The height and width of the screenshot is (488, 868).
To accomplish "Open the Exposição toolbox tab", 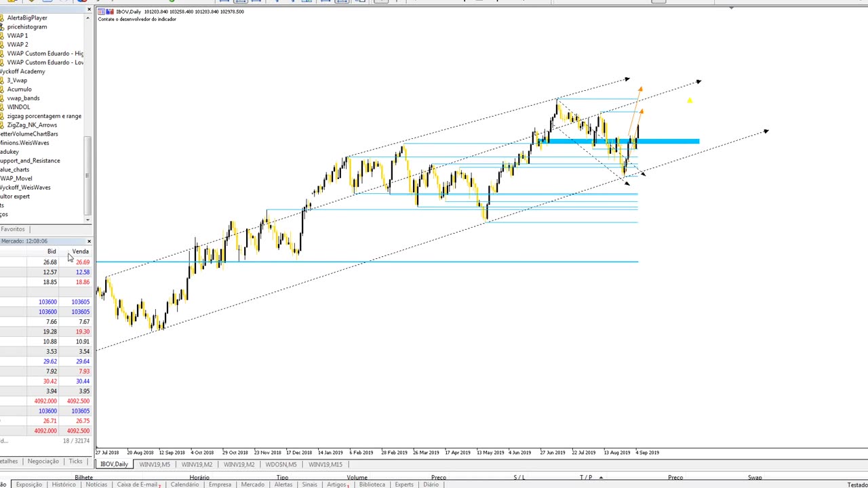I will tap(28, 485).
